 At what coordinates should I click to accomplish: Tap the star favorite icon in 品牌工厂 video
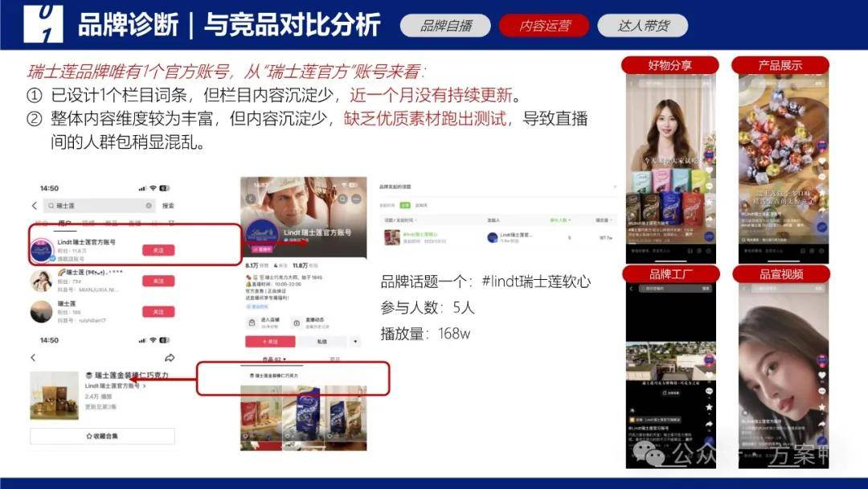709,408
